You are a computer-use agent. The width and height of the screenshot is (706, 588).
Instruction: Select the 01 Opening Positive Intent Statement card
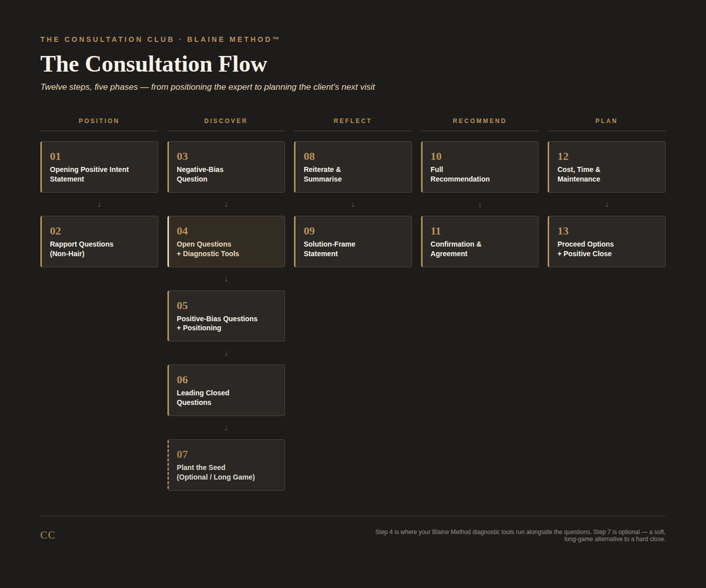pos(99,167)
